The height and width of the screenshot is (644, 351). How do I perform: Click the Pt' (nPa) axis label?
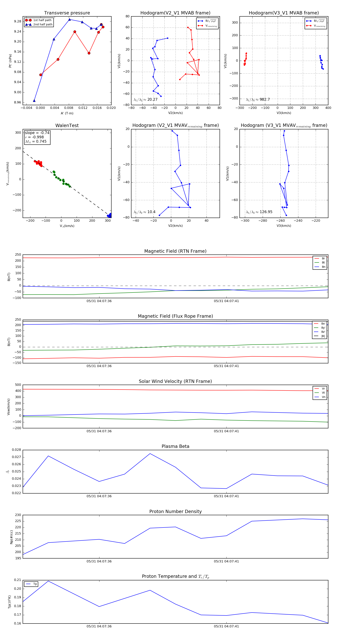[x=10, y=61]
